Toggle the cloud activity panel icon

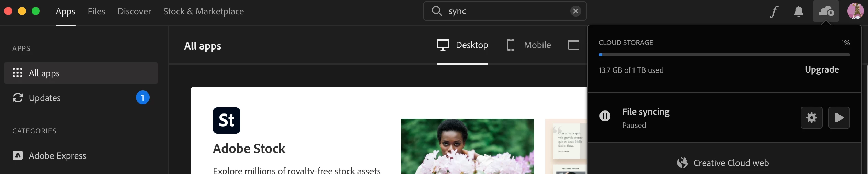tap(826, 11)
